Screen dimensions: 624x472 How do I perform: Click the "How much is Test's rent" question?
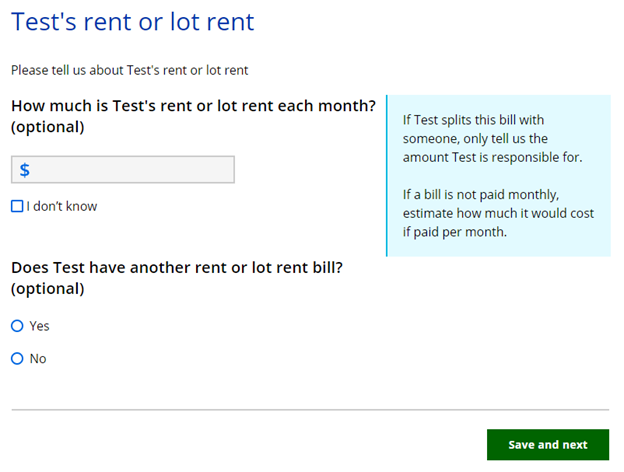tap(193, 105)
